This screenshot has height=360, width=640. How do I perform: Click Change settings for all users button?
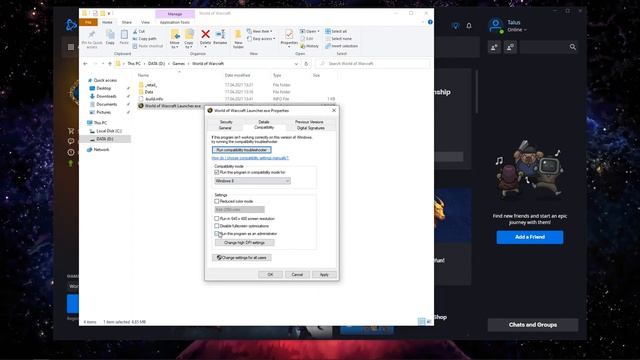point(242,258)
